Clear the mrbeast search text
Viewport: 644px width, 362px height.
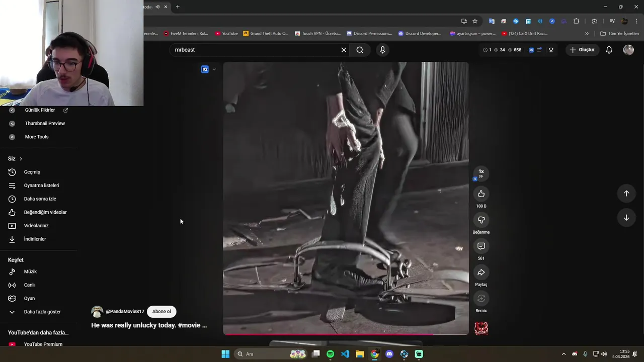coord(344,50)
